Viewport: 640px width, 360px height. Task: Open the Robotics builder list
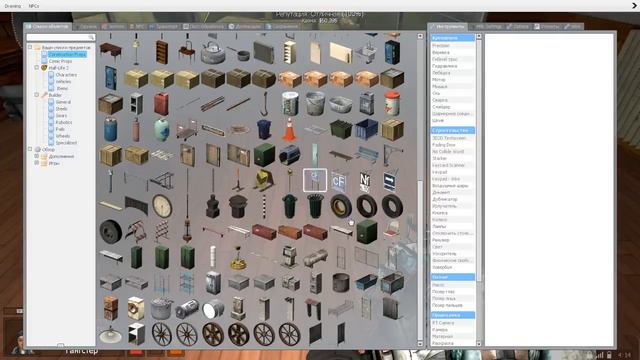[x=64, y=122]
